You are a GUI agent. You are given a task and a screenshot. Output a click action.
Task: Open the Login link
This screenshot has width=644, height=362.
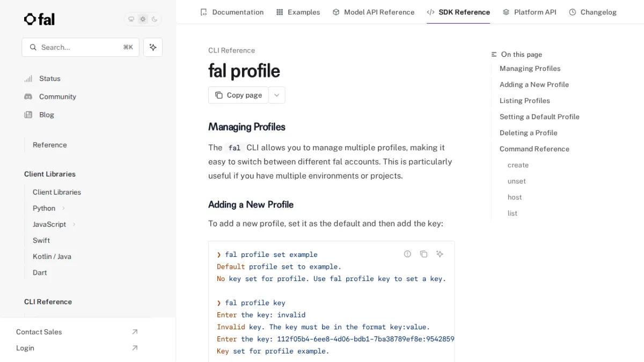(25, 348)
